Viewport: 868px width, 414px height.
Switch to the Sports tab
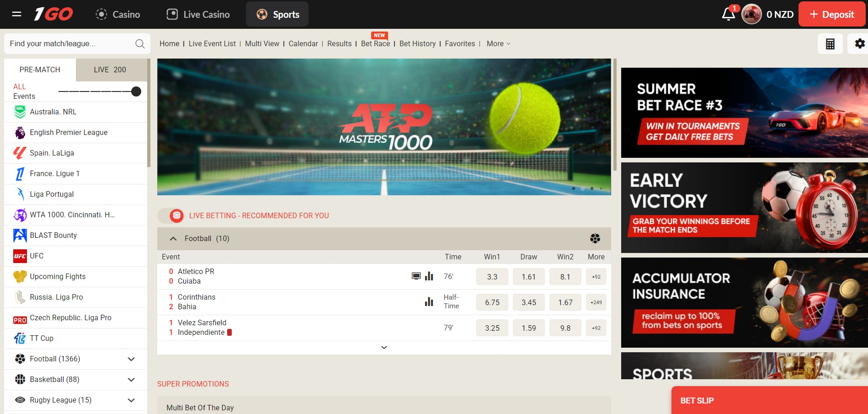(x=277, y=14)
